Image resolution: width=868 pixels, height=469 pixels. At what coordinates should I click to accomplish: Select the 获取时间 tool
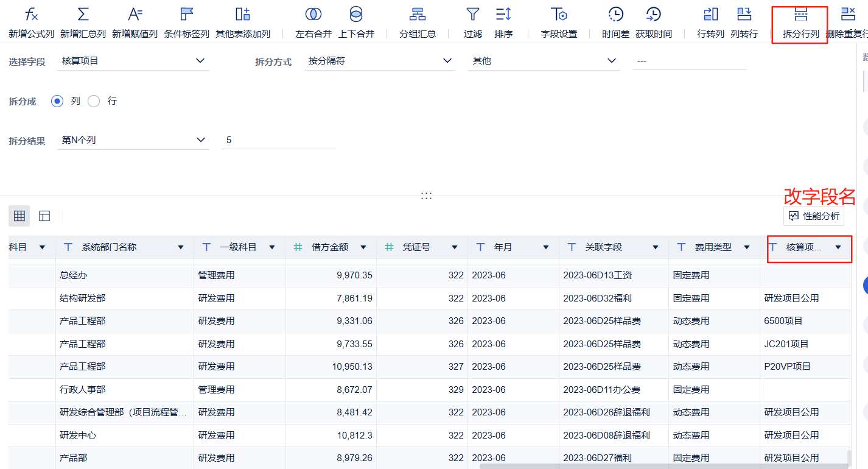coord(654,23)
